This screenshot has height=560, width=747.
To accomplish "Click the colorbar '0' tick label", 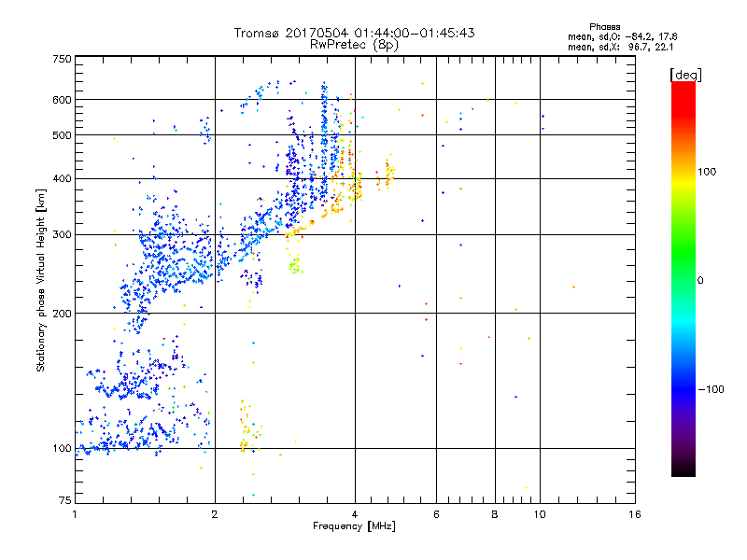I will tap(700, 280).
